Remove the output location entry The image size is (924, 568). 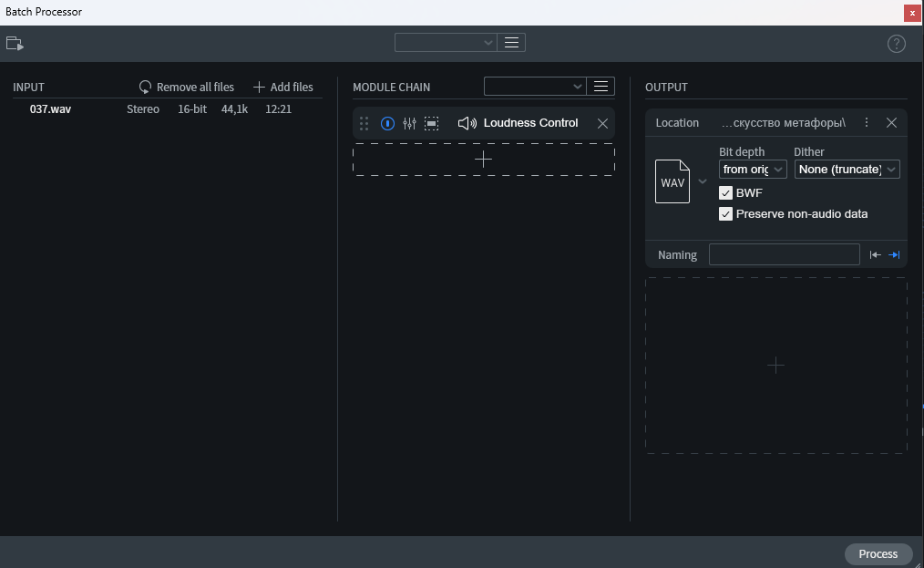891,122
